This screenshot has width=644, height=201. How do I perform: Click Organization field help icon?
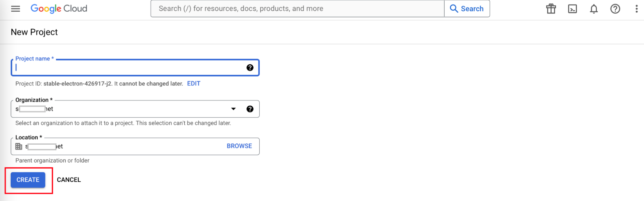coord(250,109)
